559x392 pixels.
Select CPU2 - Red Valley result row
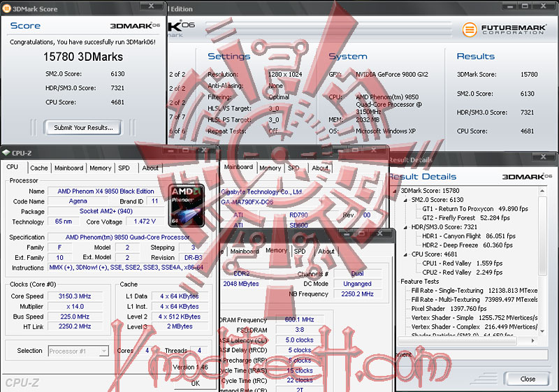(x=463, y=273)
